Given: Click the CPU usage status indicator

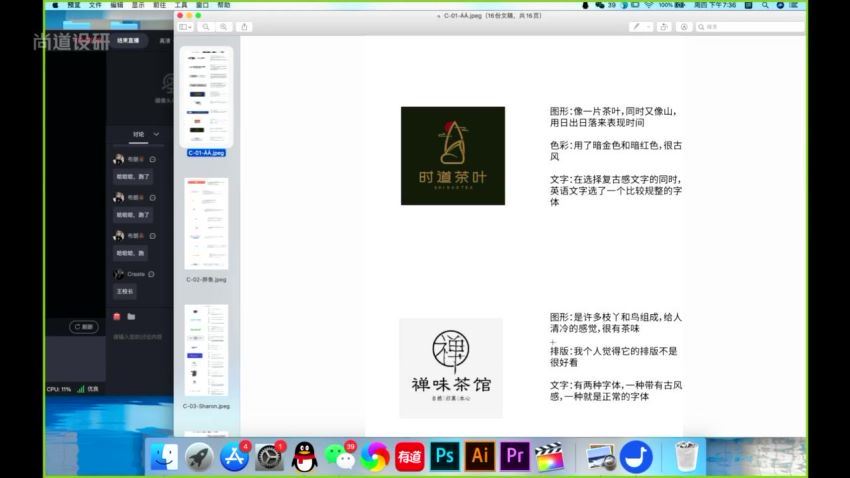Looking at the screenshot, I should point(59,389).
